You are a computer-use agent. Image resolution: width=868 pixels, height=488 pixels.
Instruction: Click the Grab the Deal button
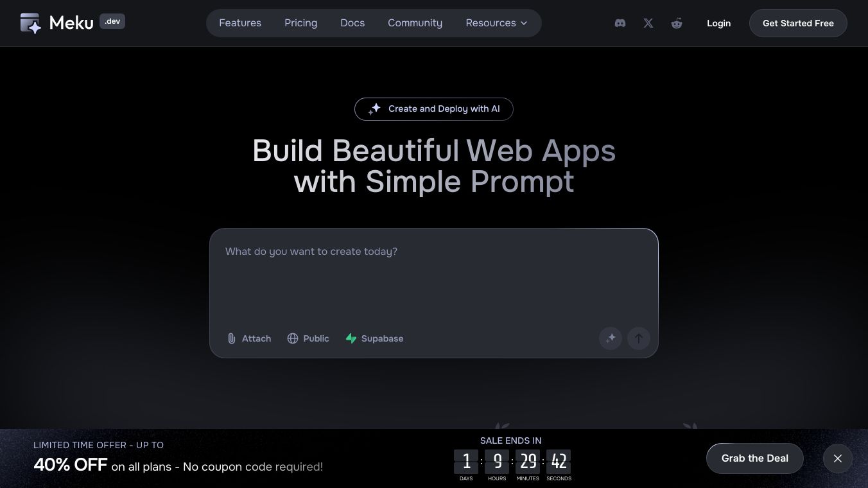[x=755, y=458]
